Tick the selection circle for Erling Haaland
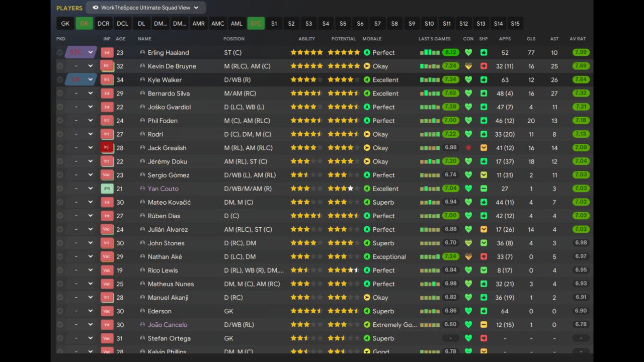This screenshot has height=362, width=644. tap(60, 52)
